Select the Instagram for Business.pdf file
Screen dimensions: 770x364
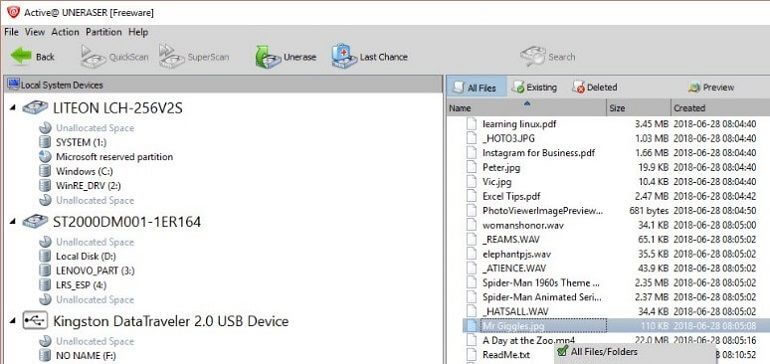[x=538, y=153]
